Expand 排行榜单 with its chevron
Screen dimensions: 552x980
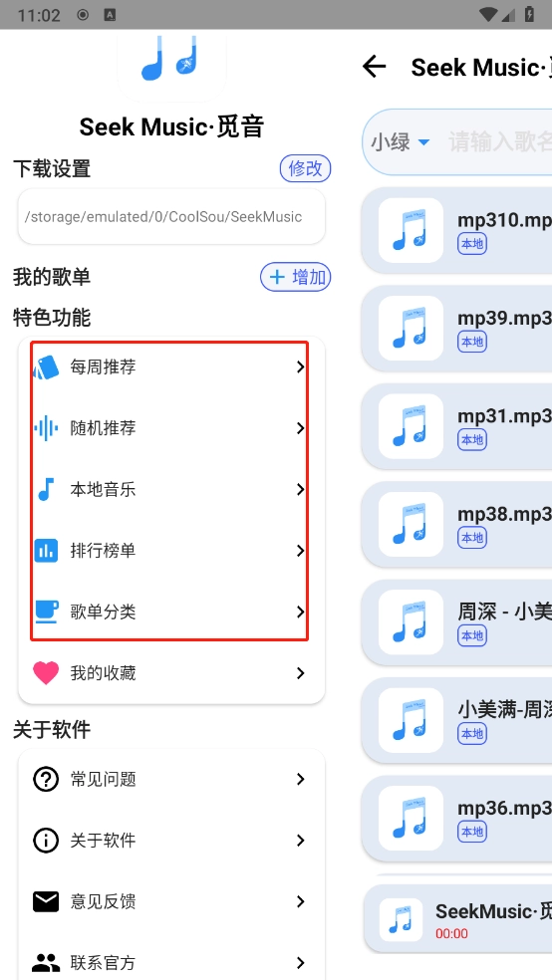[x=301, y=551]
